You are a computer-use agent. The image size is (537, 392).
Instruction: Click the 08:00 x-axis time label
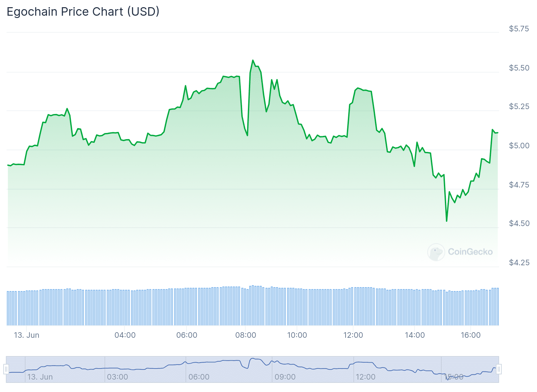point(246,335)
